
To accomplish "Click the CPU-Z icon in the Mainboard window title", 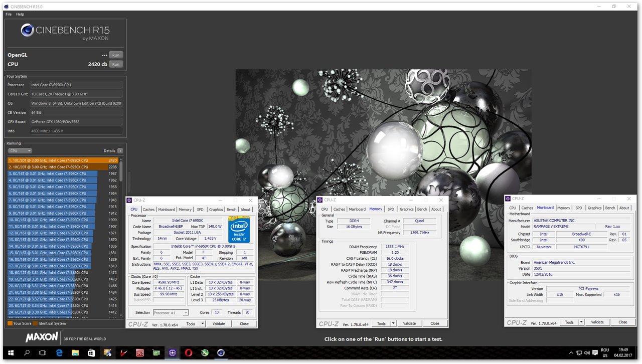I will click(508, 199).
